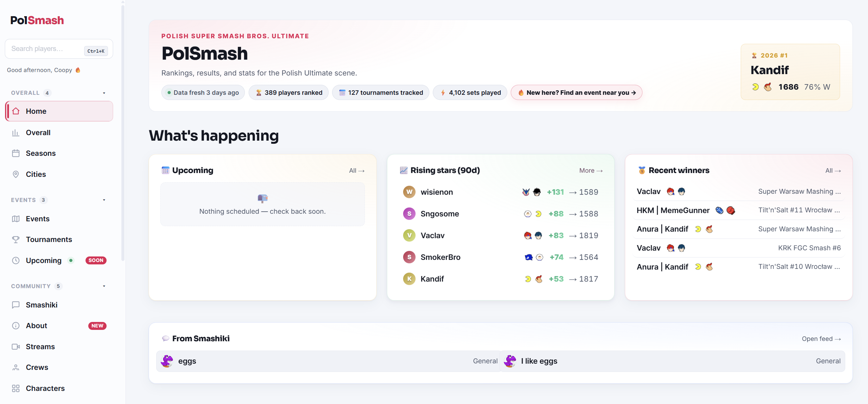Click the Overall bar chart icon

tap(16, 133)
